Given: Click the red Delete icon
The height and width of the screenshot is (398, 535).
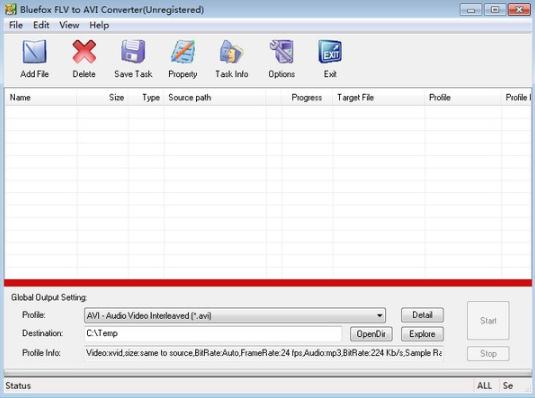Looking at the screenshot, I should (84, 52).
